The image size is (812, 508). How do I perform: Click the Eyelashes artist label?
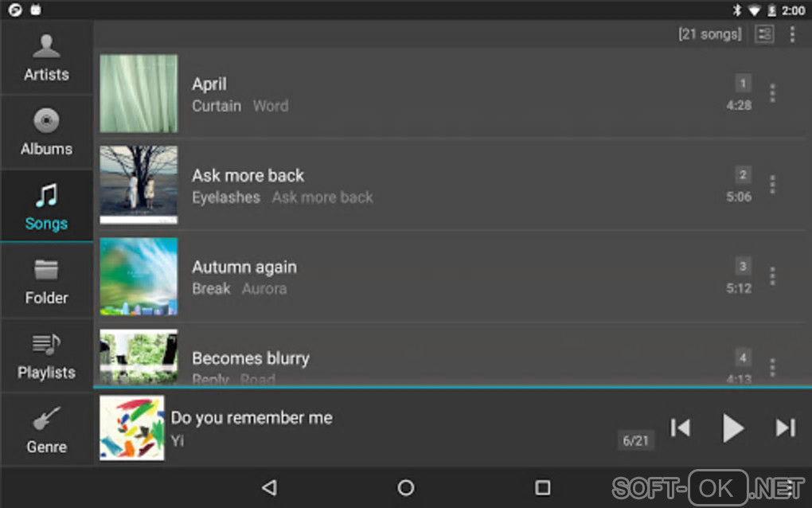(226, 197)
